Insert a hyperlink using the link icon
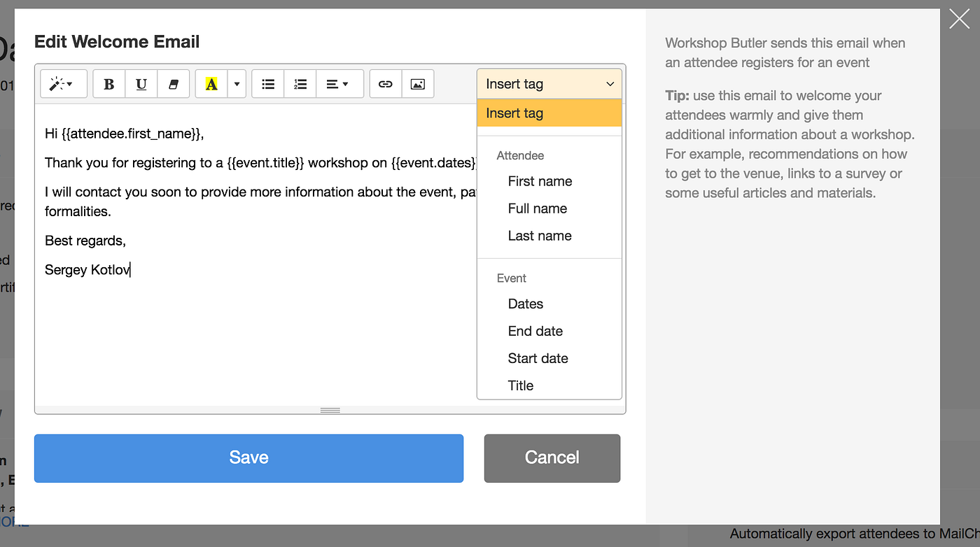The width and height of the screenshot is (980, 547). 385,83
